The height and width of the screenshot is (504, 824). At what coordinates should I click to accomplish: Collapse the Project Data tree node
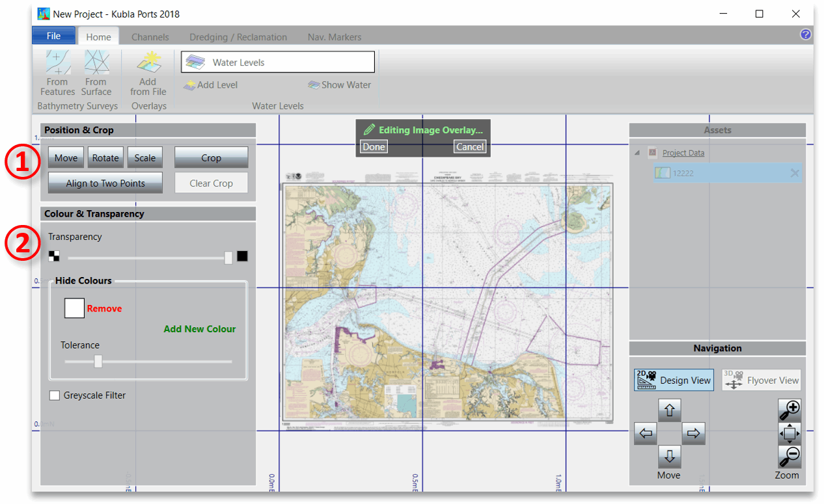(x=637, y=153)
